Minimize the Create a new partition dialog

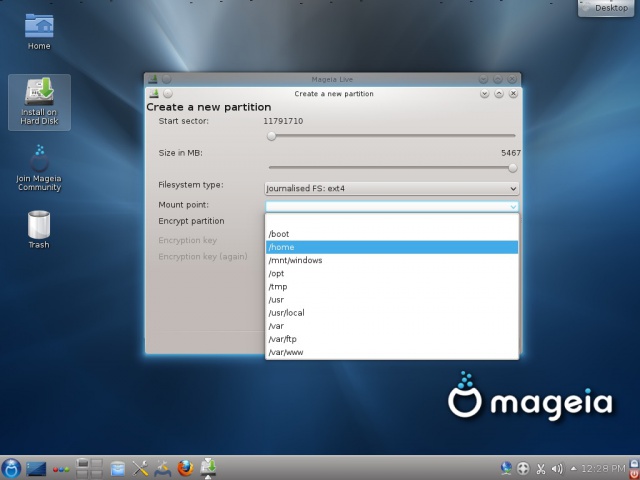pyautogui.click(x=484, y=93)
